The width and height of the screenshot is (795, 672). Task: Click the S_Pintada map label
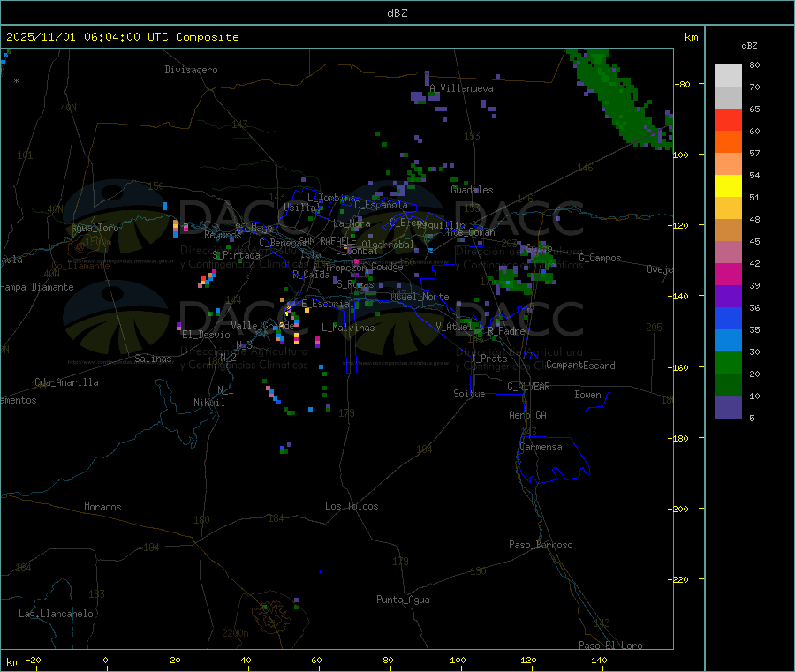[236, 255]
